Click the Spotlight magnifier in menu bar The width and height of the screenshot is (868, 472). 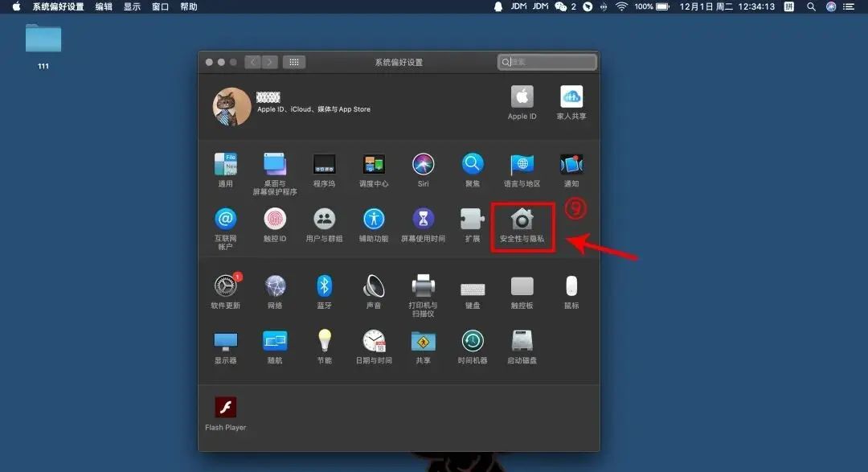(x=811, y=6)
